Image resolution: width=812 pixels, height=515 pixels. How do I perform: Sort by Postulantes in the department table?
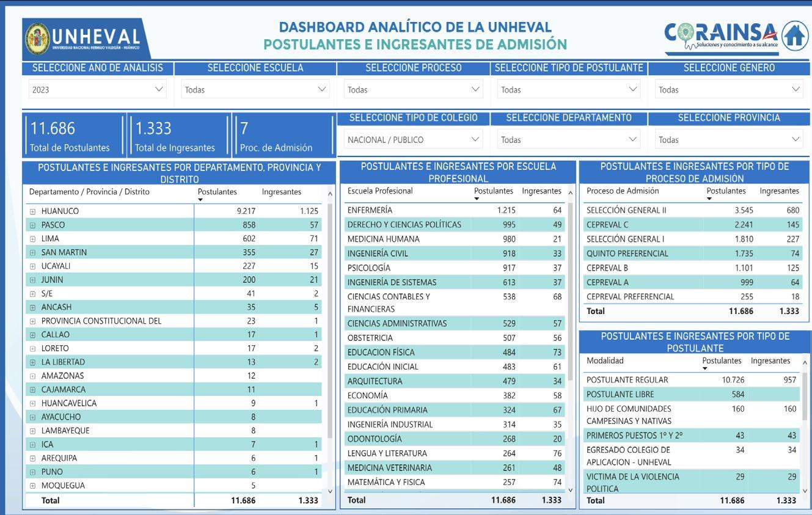coord(217,192)
